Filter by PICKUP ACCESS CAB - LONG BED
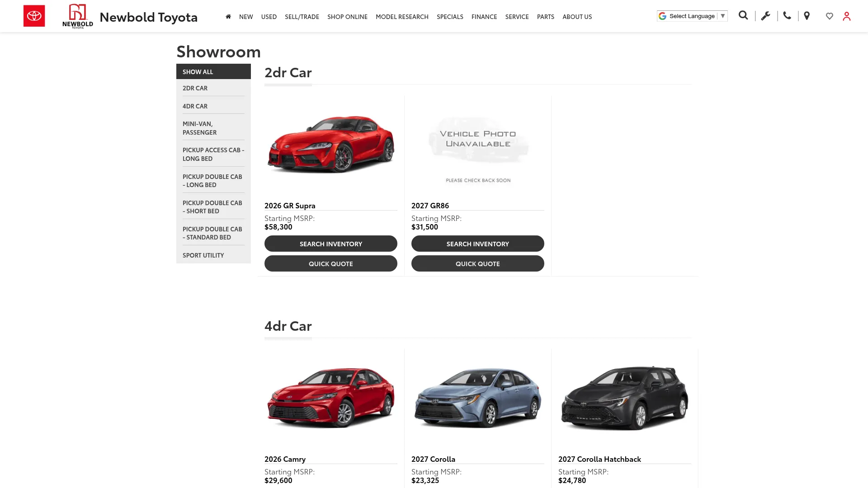868x488 pixels. click(x=213, y=154)
